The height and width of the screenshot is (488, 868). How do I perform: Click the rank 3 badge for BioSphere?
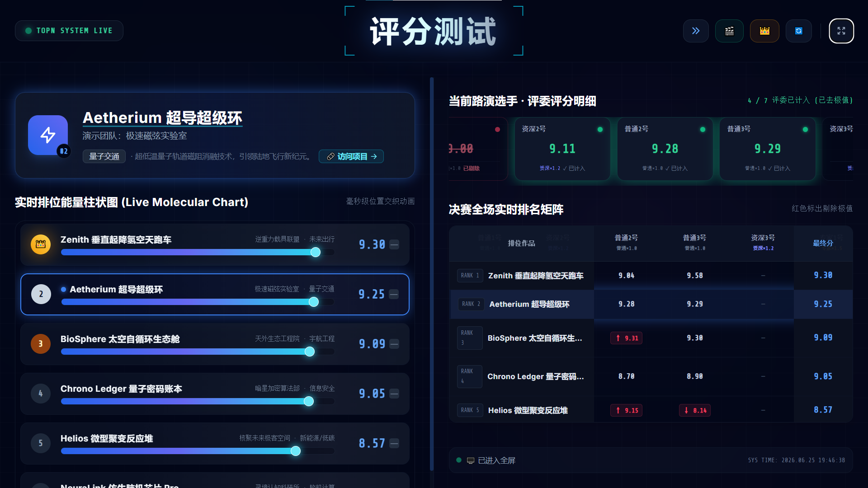coord(41,344)
